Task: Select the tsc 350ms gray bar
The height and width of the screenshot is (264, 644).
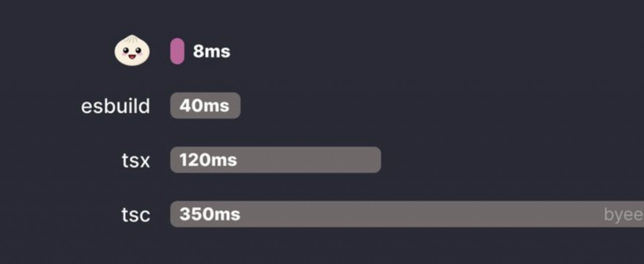Action: [407, 214]
